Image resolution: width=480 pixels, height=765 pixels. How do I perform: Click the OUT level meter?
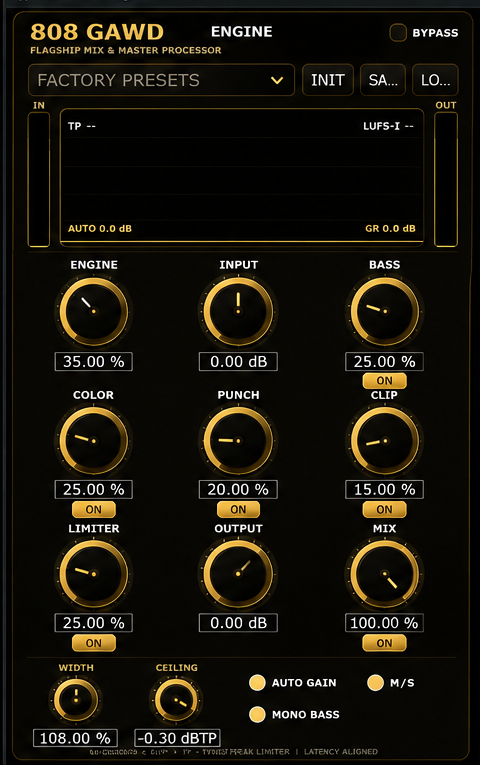[446, 180]
